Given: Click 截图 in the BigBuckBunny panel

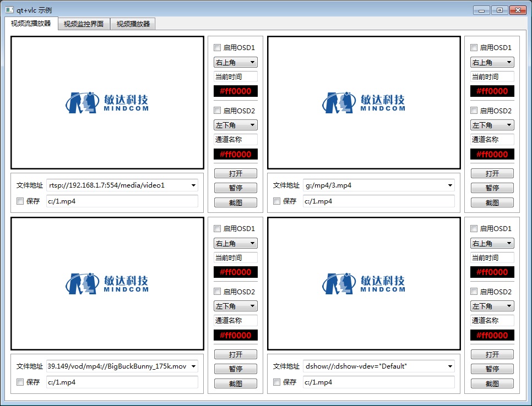Looking at the screenshot, I should [x=236, y=383].
